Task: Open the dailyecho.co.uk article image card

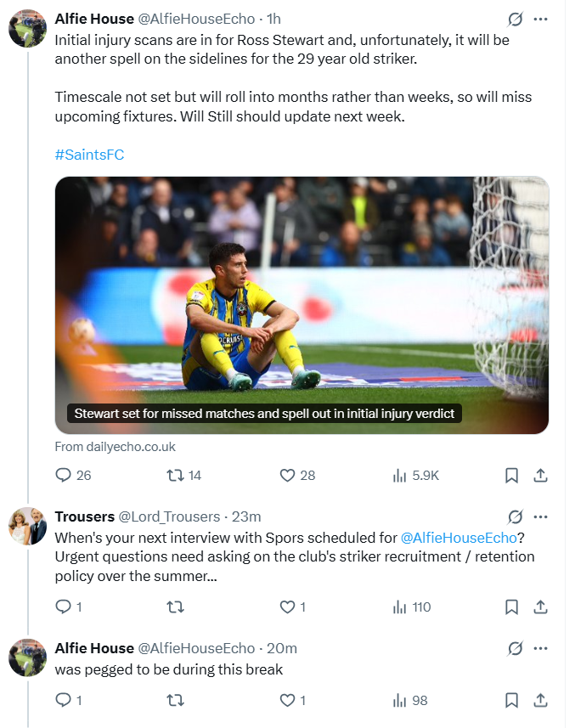Action: pyautogui.click(x=302, y=304)
